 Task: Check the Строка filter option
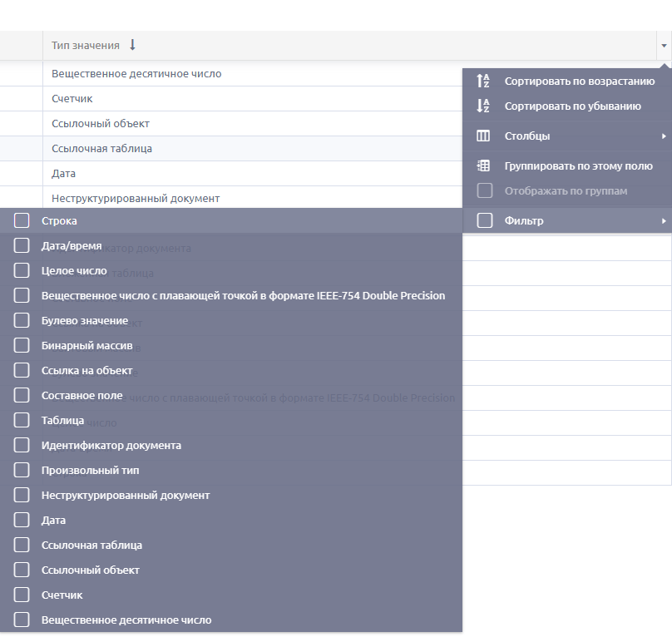[22, 220]
